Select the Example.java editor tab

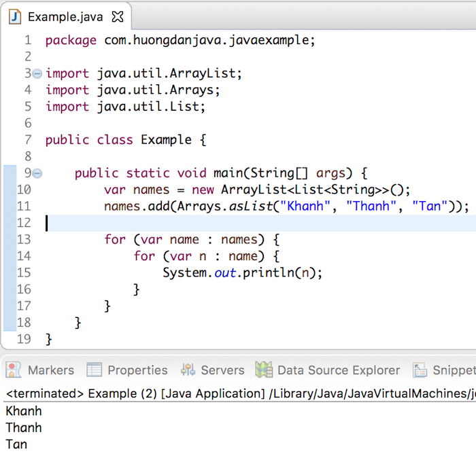tap(66, 17)
